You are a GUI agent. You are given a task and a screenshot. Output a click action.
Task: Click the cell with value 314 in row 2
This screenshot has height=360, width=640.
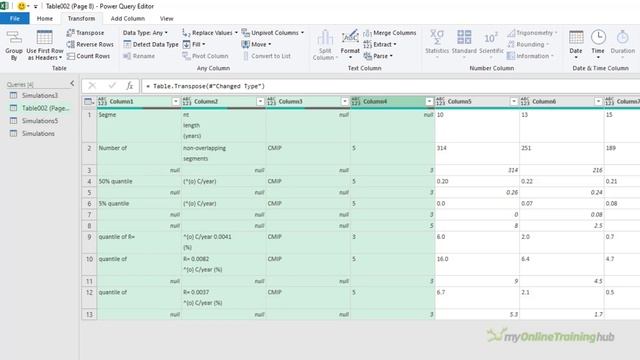coord(477,153)
